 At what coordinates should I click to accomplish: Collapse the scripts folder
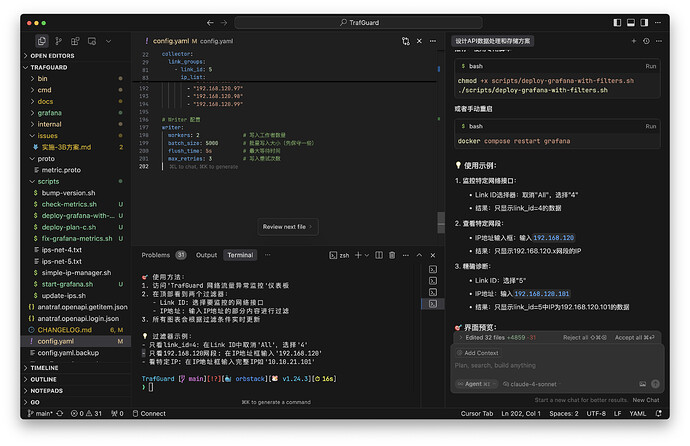[x=48, y=182]
